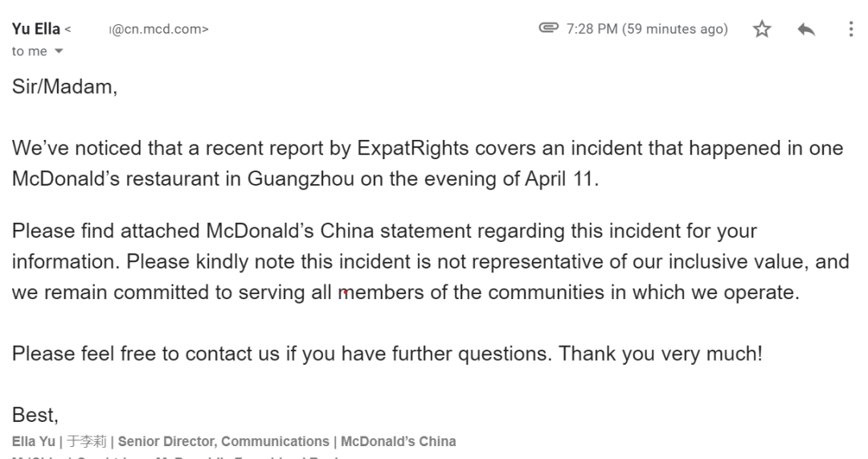Screen dimensions: 868x459
Task: Click the paperclip attachment icon
Action: click(549, 30)
